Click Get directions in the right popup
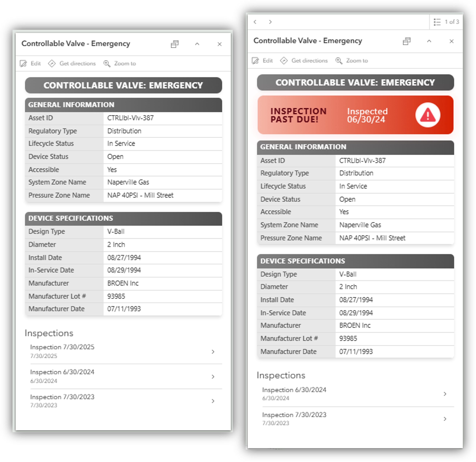Image resolution: width=476 pixels, height=462 pixels. tap(304, 60)
